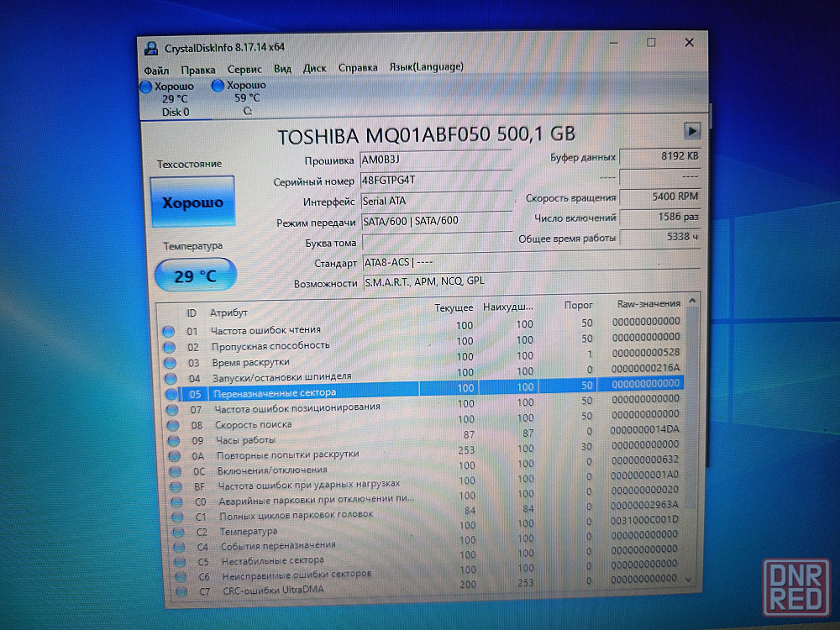Click the Хорошо status circle for Disk 0
This screenshot has height=630, width=840.
[x=145, y=87]
